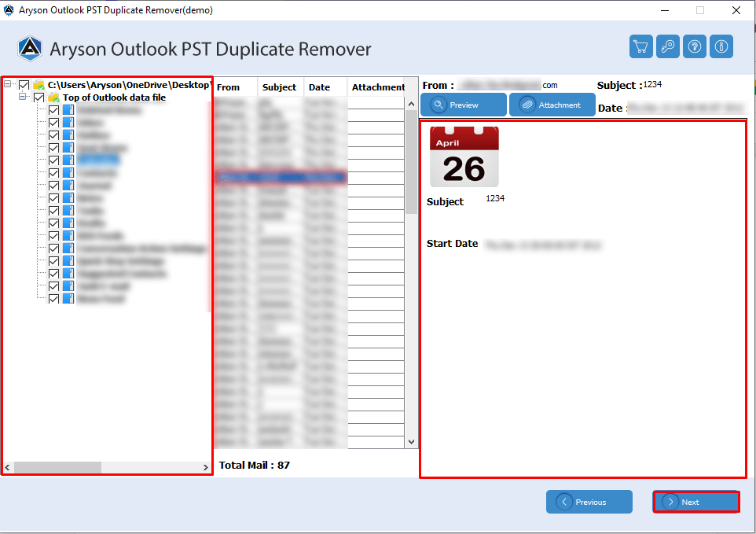Image resolution: width=756 pixels, height=534 pixels.
Task: Open the shopping cart purchase icon
Action: [640, 46]
